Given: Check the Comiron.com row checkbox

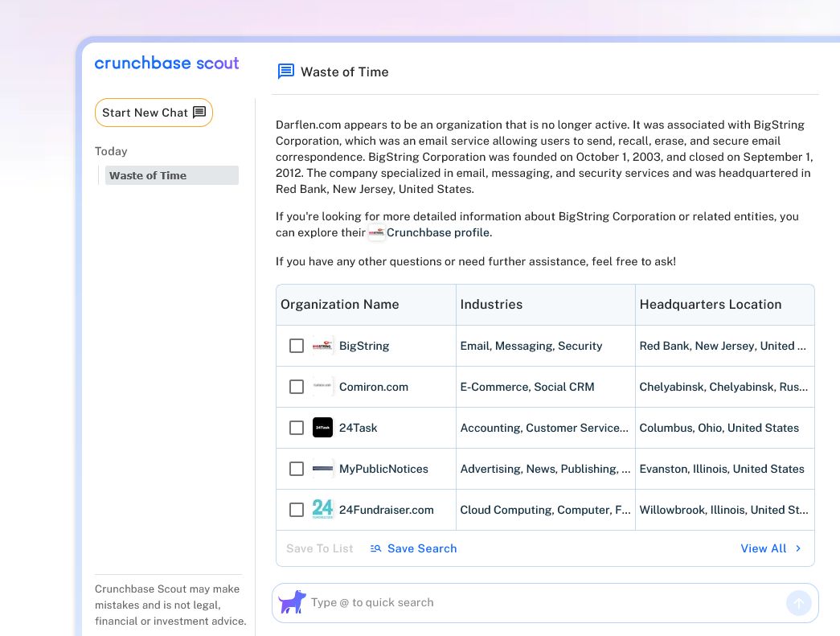Looking at the screenshot, I should (297, 386).
